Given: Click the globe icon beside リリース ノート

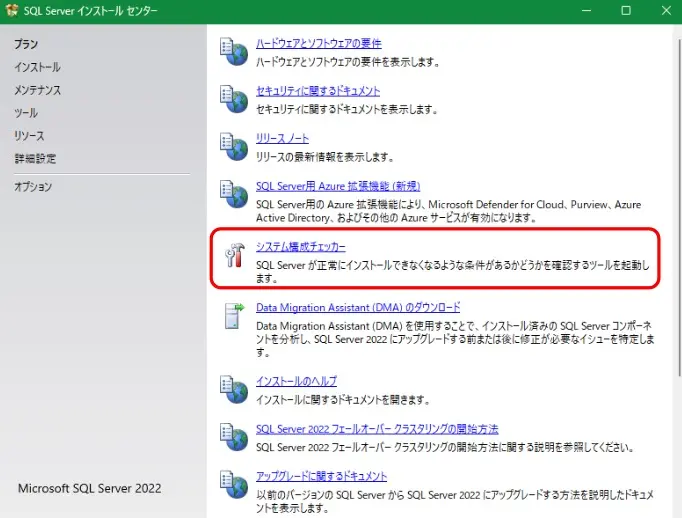Looking at the screenshot, I should point(234,147).
